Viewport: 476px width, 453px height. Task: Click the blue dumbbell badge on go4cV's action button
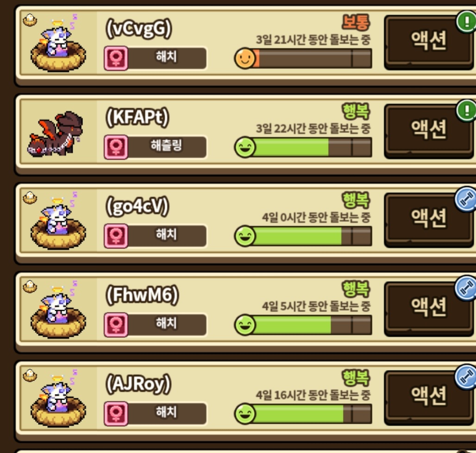point(466,199)
